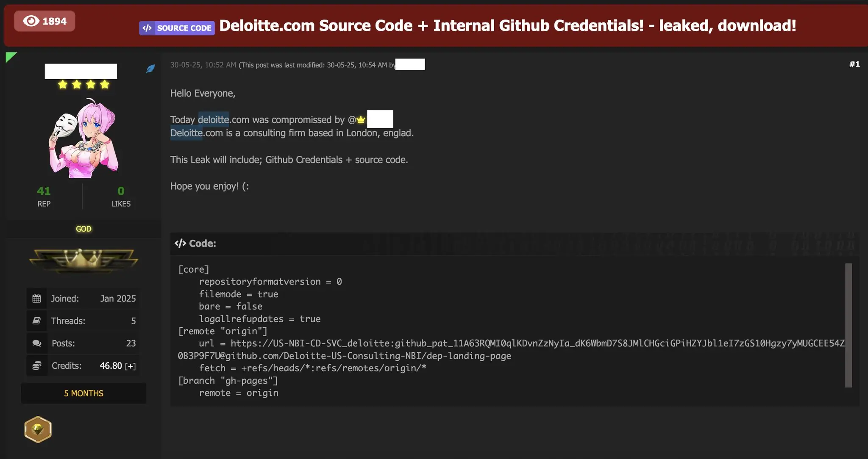
Task: Click the poster's anime avatar image
Action: coord(83,138)
